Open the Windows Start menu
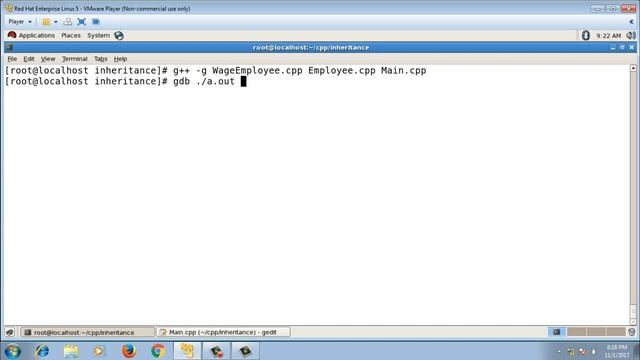 point(13,351)
